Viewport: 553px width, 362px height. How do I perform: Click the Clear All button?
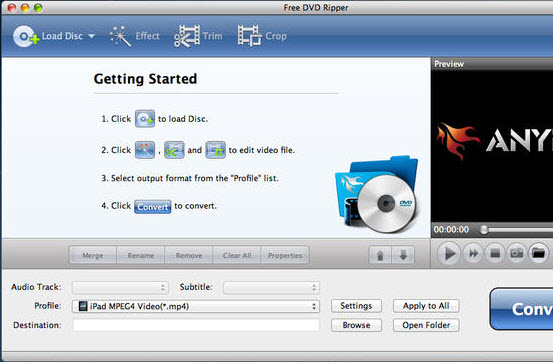click(x=237, y=255)
